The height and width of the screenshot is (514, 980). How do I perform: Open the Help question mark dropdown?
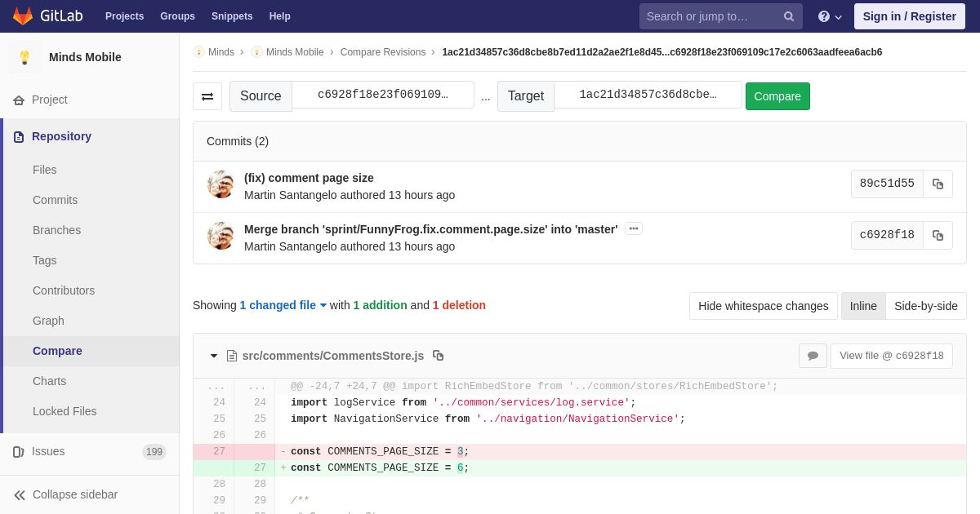[829, 16]
